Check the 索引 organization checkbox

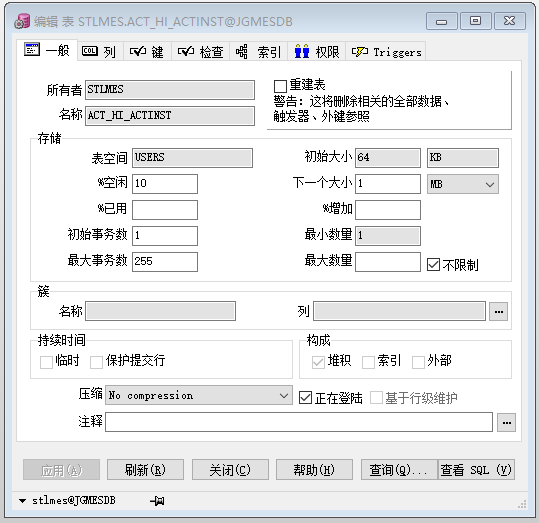368,362
